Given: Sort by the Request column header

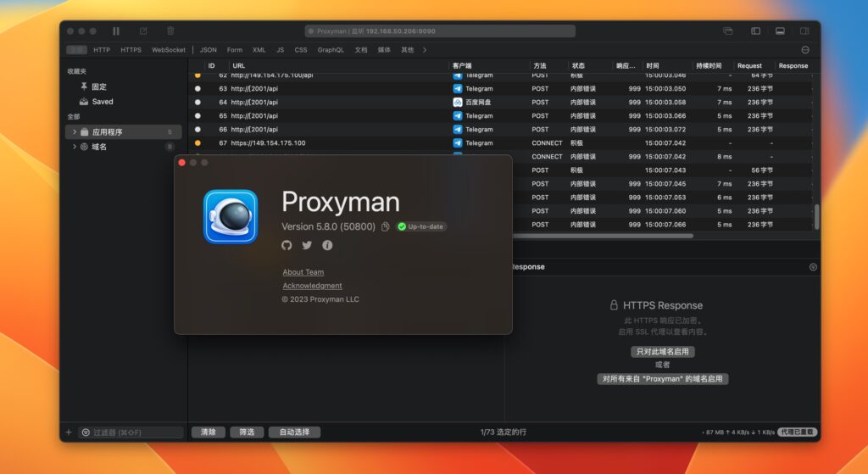Looking at the screenshot, I should pyautogui.click(x=749, y=65).
